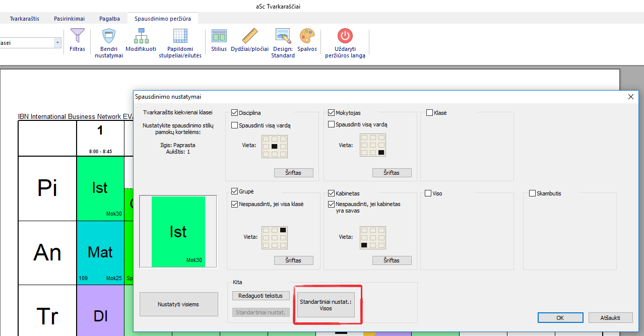The height and width of the screenshot is (336, 644).
Task: Click the Design: Standard icon
Action: click(x=283, y=36)
